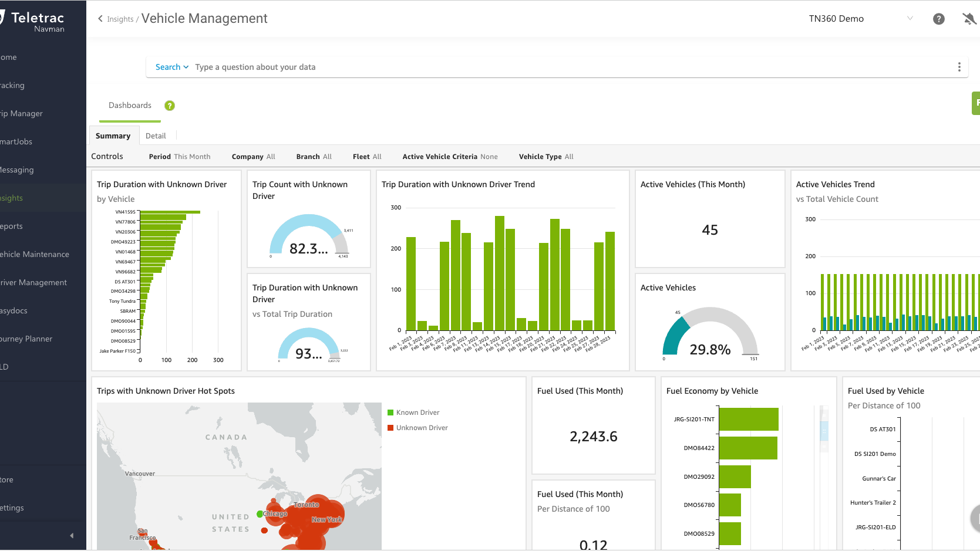Expand the Search mode dropdown in the search bar

(x=171, y=66)
